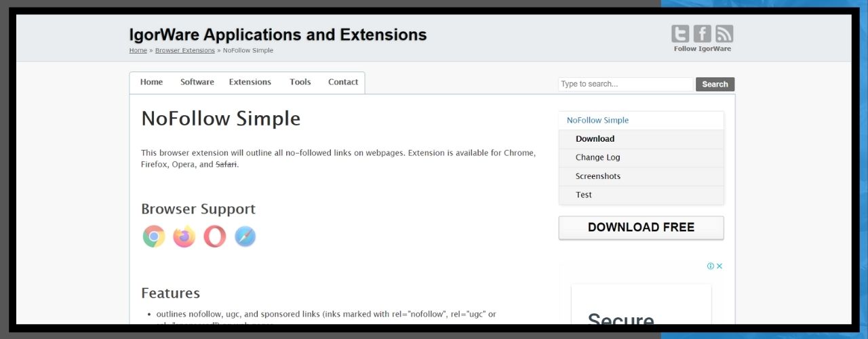Viewport: 868px width, 339px height.
Task: Focus the 'Type to search...' field
Action: pos(625,84)
